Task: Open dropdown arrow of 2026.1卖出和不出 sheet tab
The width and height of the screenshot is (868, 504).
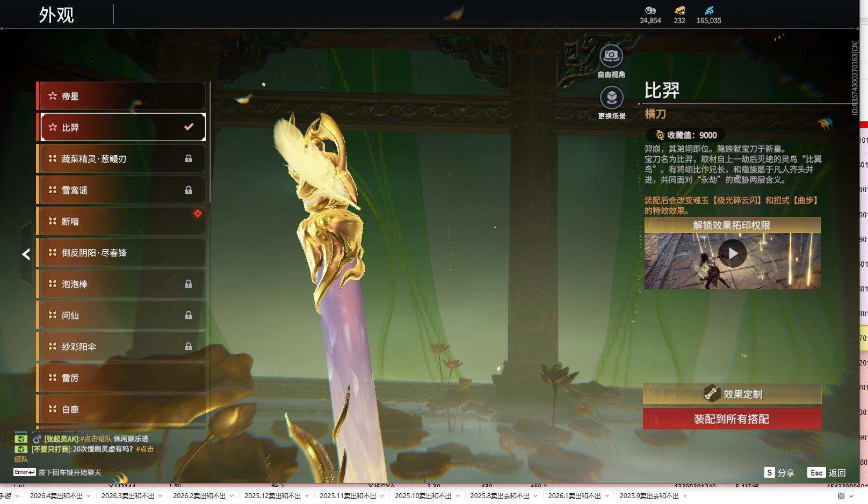Action: [x=607, y=496]
